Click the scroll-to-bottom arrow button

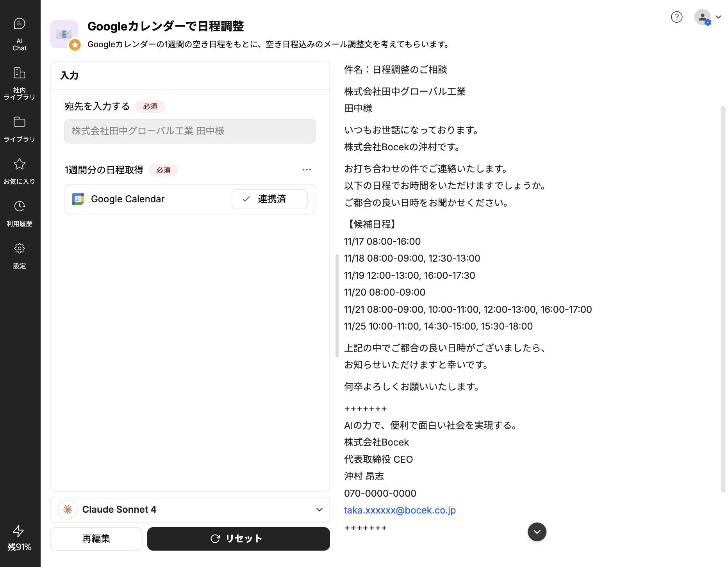(537, 532)
